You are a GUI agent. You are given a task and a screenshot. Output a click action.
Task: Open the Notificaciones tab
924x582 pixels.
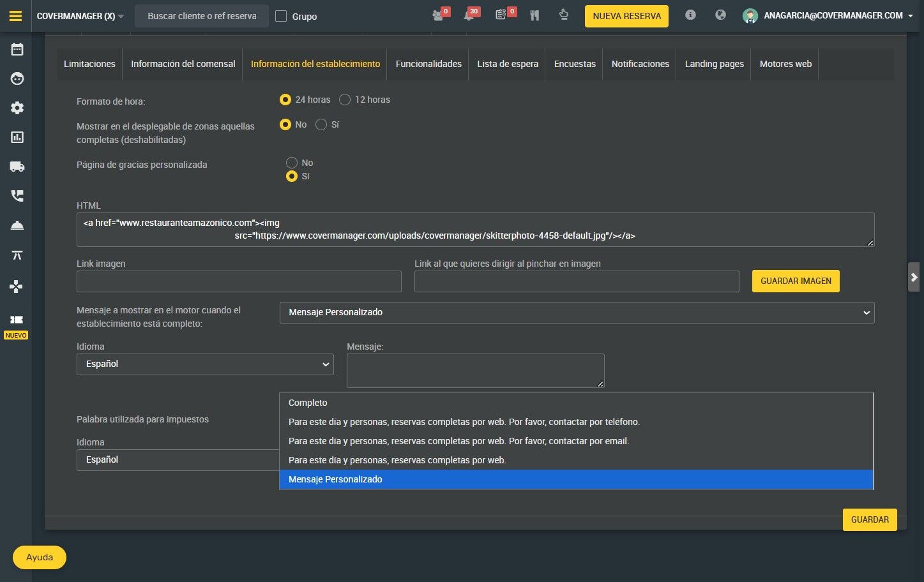coord(640,64)
